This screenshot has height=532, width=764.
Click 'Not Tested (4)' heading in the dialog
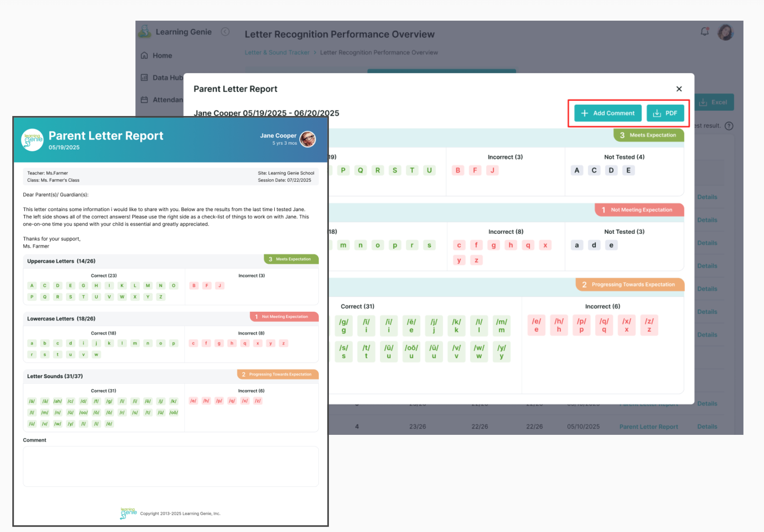click(x=624, y=157)
